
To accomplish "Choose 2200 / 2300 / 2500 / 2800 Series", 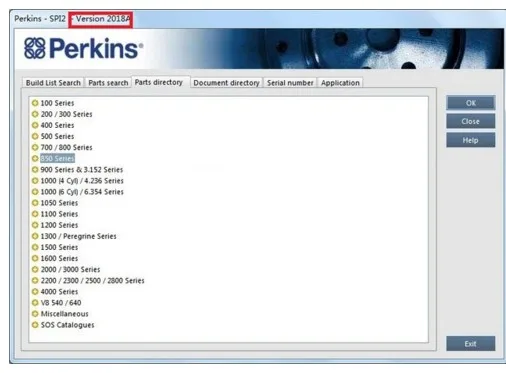I will coord(92,280).
